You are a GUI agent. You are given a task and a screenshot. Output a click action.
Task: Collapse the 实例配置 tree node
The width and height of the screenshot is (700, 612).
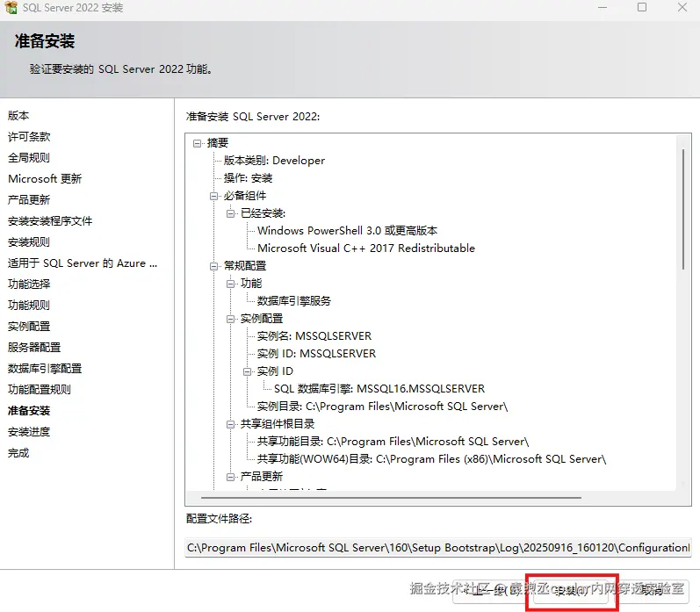tap(230, 319)
